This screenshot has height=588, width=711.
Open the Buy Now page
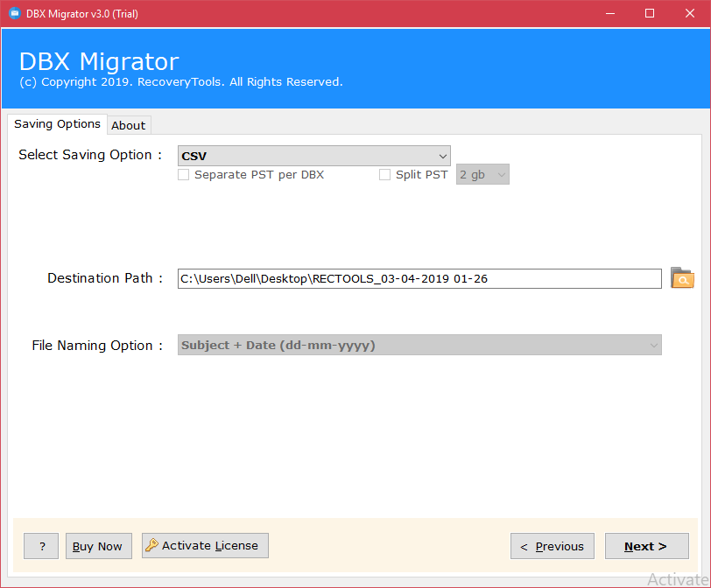(x=98, y=546)
